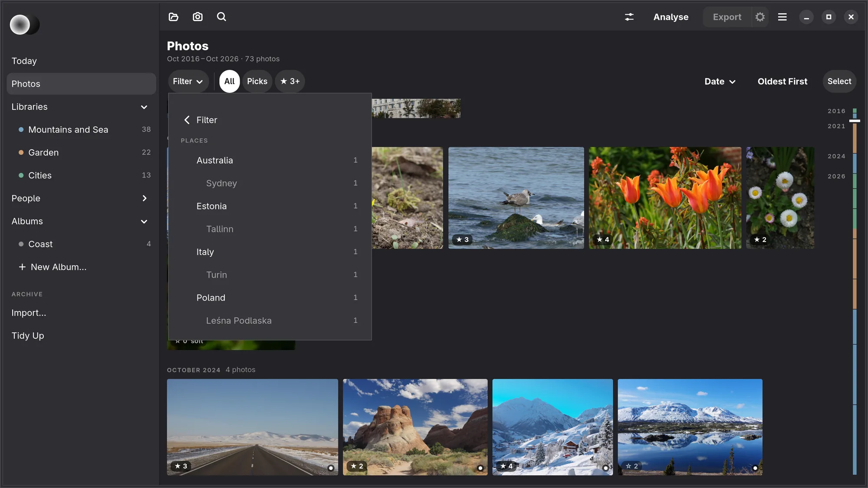
Task: Toggle pick dot on red rock photo
Action: pos(480,468)
